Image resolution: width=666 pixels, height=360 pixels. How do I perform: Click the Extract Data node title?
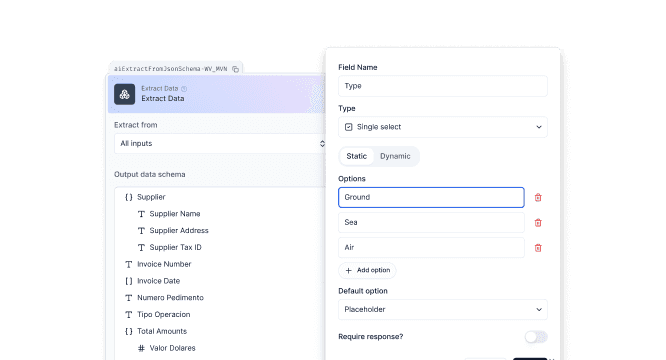point(163,98)
